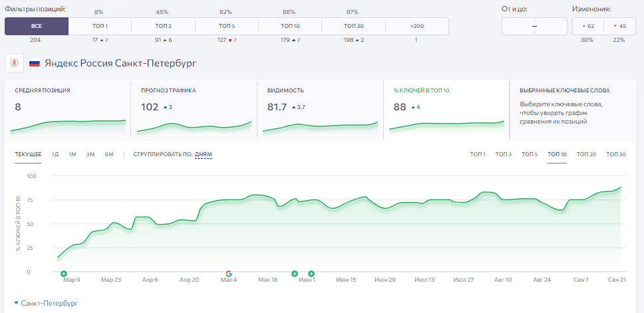This screenshot has width=644, height=313.
Task: Filter by dropped positions with red down arrow
Action: pos(619,27)
